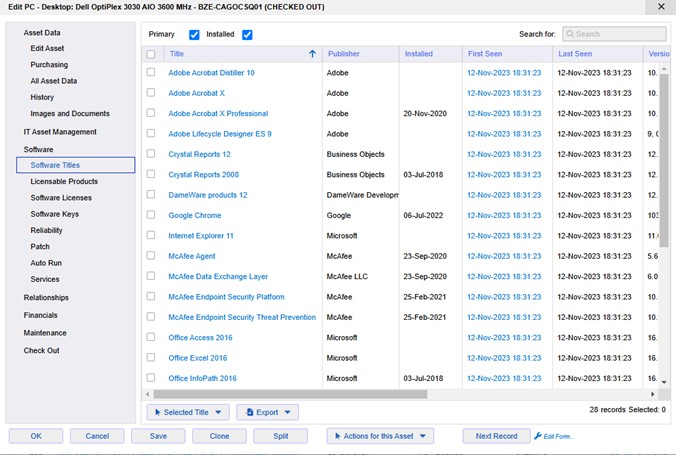This screenshot has width=676, height=455.
Task: Click the Clone button
Action: (219, 436)
